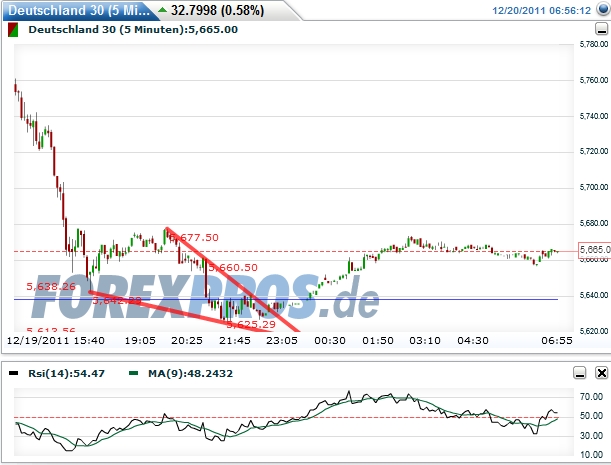This screenshot has width=611, height=465.
Task: Click the 5,625.29 price label
Action: (251, 324)
